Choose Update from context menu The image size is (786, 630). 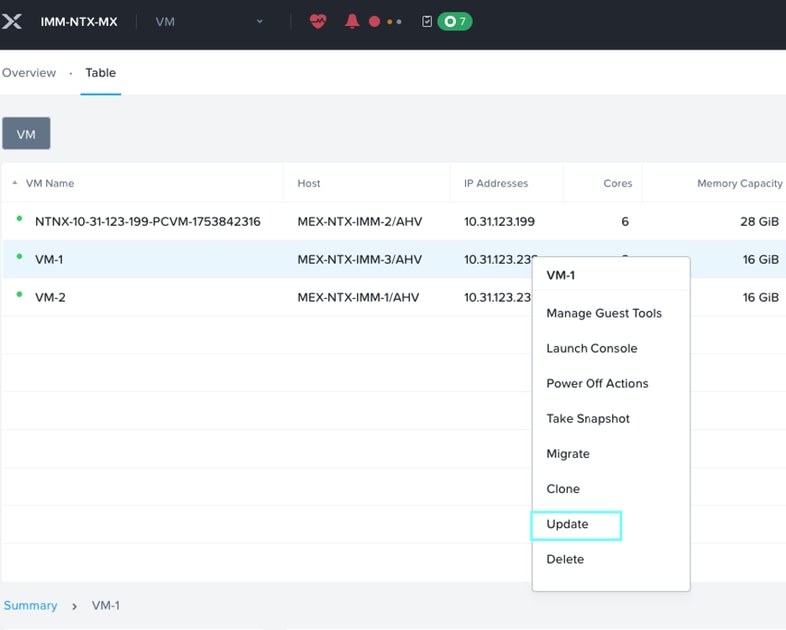(x=567, y=524)
